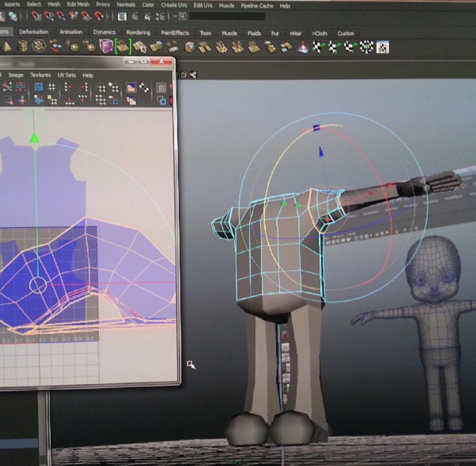Switch to the Rendering shelf tab

138,33
